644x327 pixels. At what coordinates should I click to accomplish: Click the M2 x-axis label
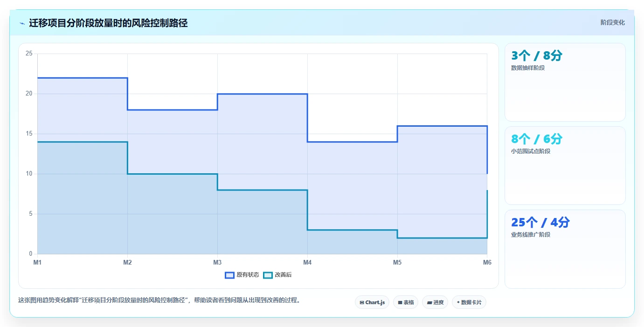(x=127, y=263)
